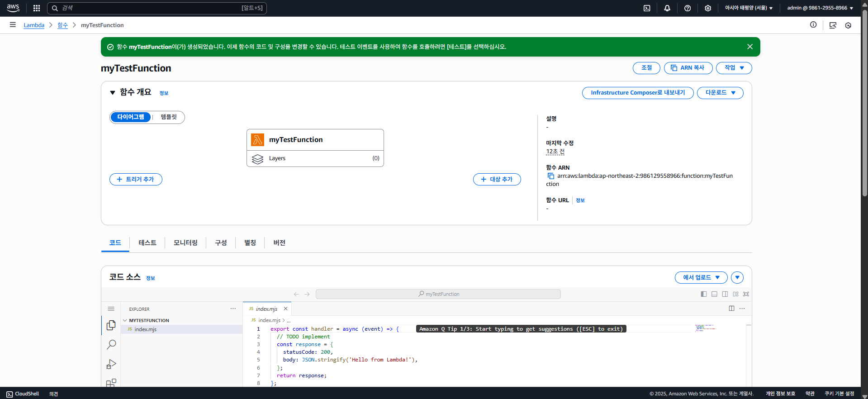
Task: Open customize layout icon
Action: tap(736, 294)
